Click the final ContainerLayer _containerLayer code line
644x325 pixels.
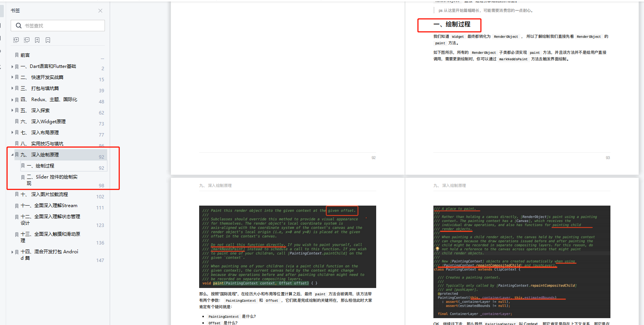click(x=475, y=314)
